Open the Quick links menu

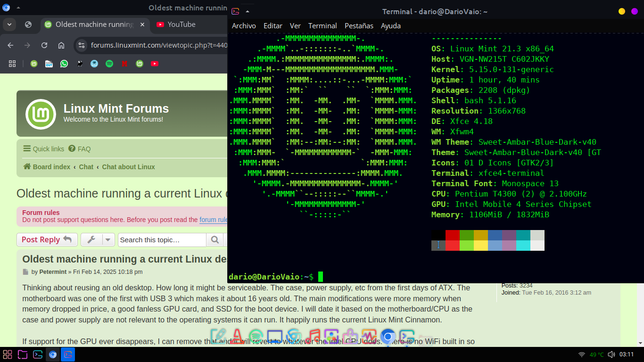point(44,149)
